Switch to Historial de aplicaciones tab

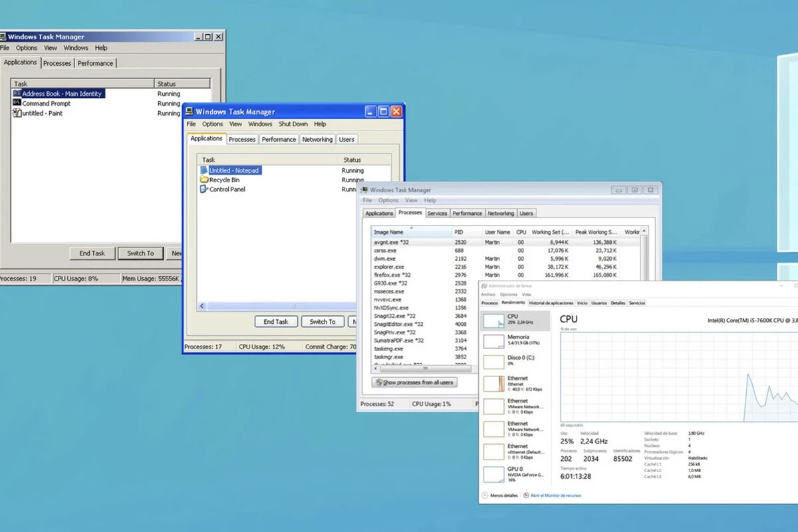tap(551, 303)
